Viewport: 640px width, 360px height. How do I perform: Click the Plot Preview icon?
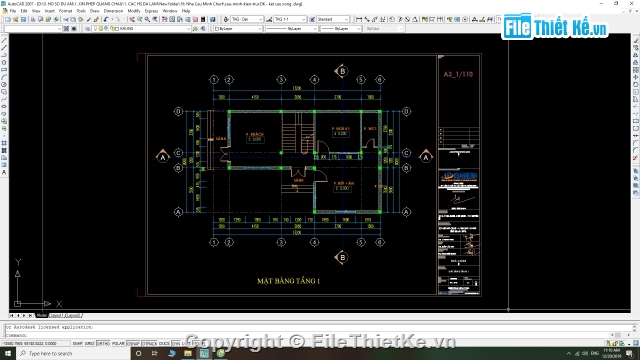pos(40,19)
